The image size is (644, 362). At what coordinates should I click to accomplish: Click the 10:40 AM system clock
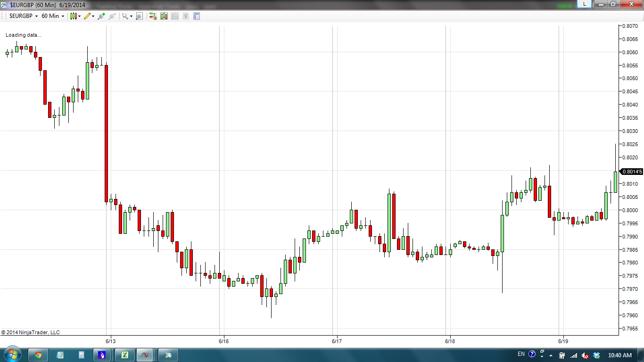point(620,355)
